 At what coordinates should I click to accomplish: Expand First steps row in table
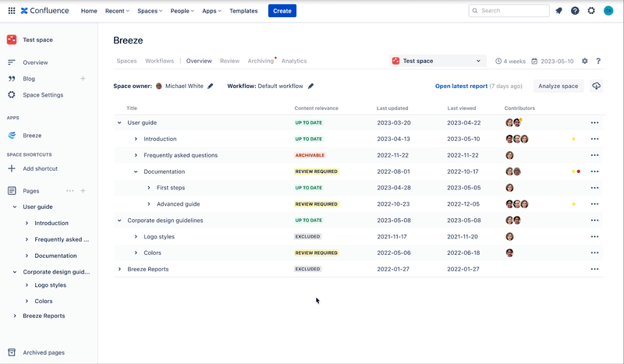pyautogui.click(x=149, y=188)
